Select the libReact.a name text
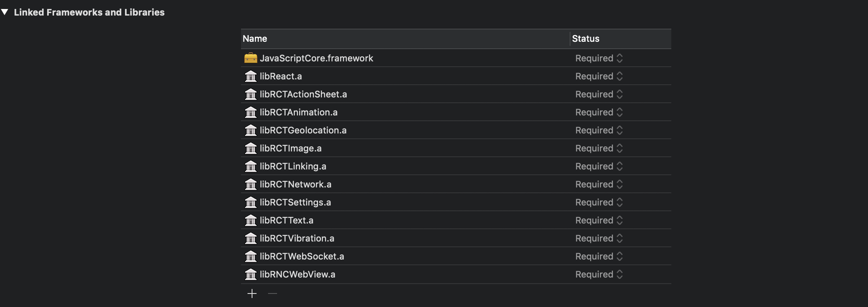The height and width of the screenshot is (307, 868). (x=281, y=76)
